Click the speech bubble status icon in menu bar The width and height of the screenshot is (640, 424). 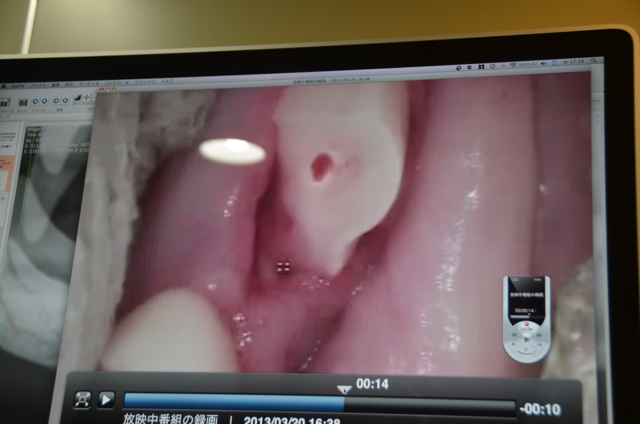pyautogui.click(x=493, y=66)
